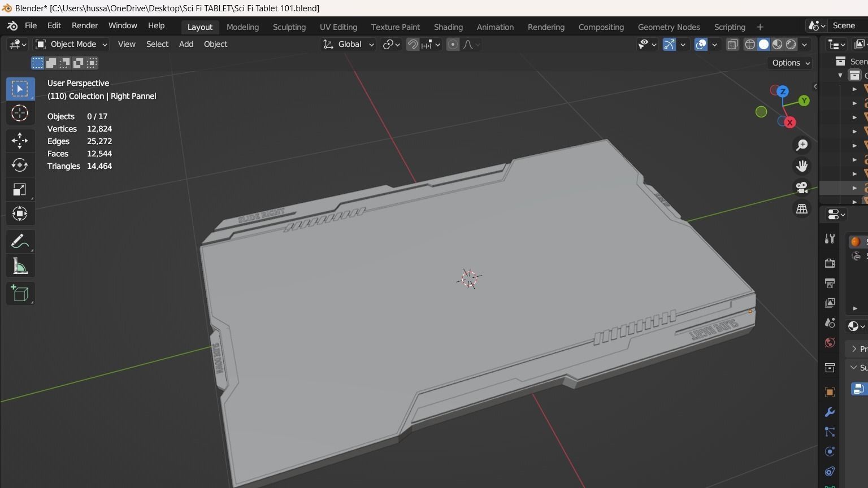868x488 pixels.
Task: Open Global transform orientation dropdown
Action: click(348, 44)
